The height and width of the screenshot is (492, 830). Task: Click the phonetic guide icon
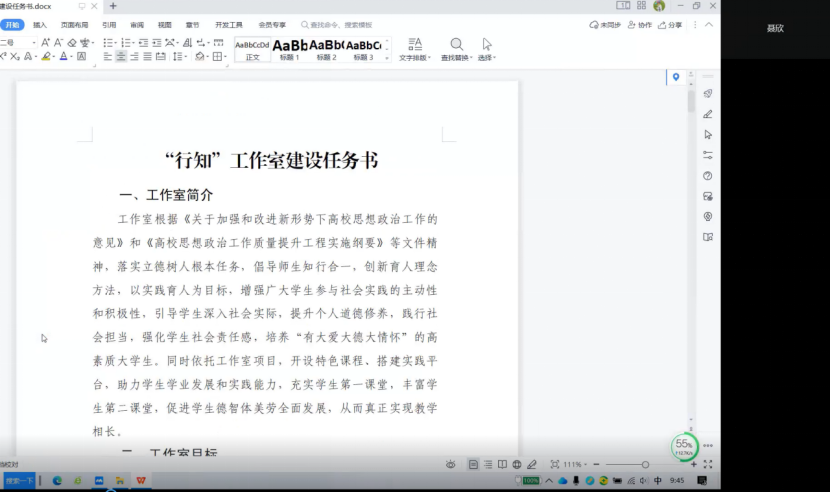pos(85,42)
